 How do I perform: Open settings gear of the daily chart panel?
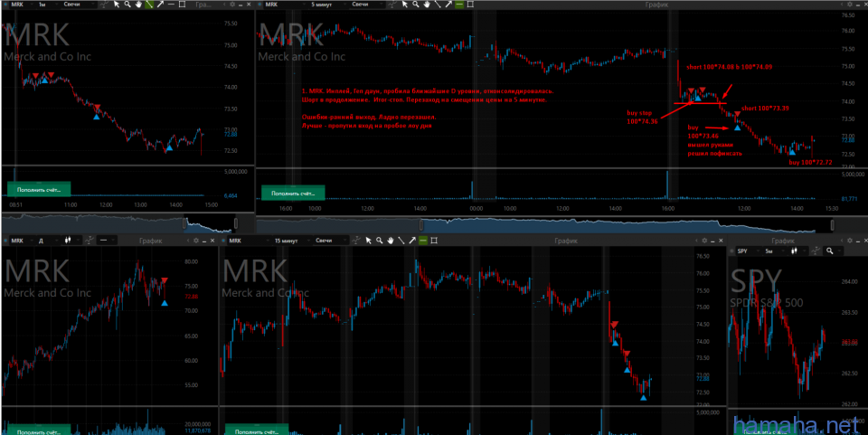click(196, 241)
